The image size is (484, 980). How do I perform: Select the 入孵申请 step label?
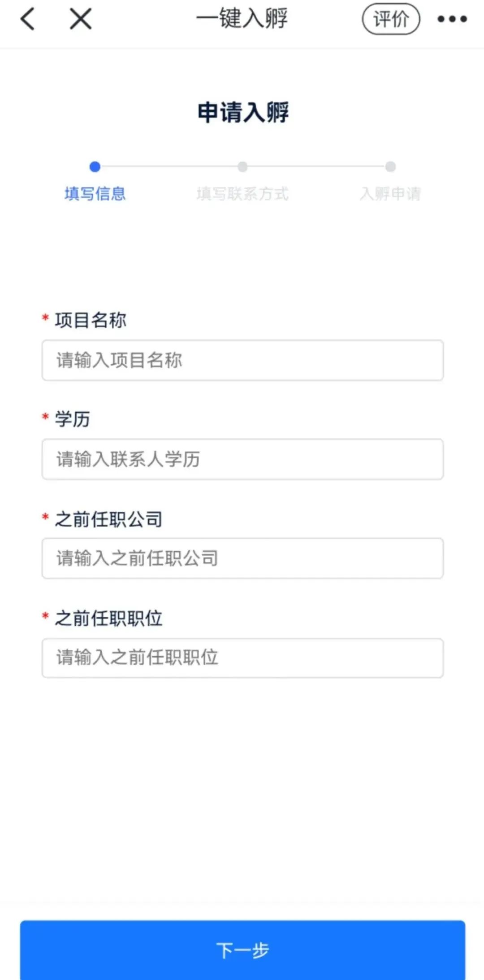pyautogui.click(x=391, y=195)
